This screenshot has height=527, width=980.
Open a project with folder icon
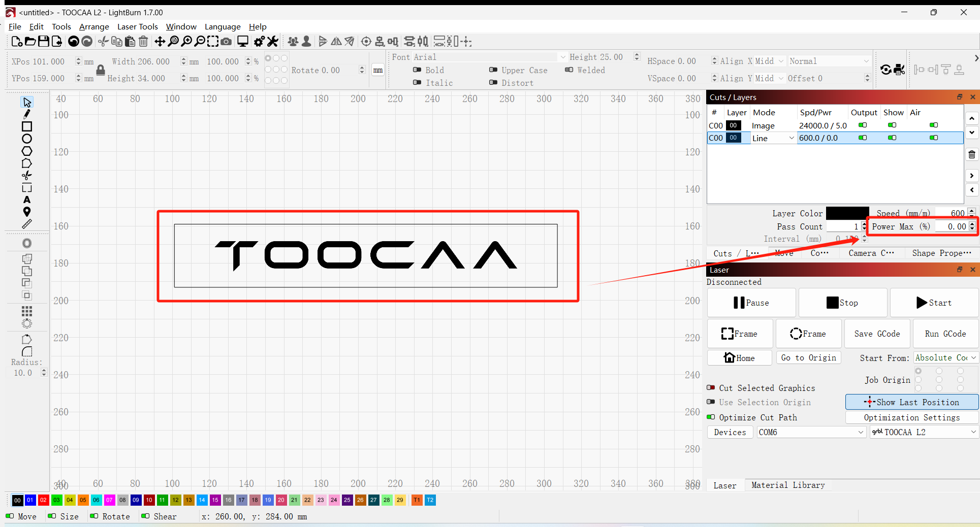coord(30,42)
